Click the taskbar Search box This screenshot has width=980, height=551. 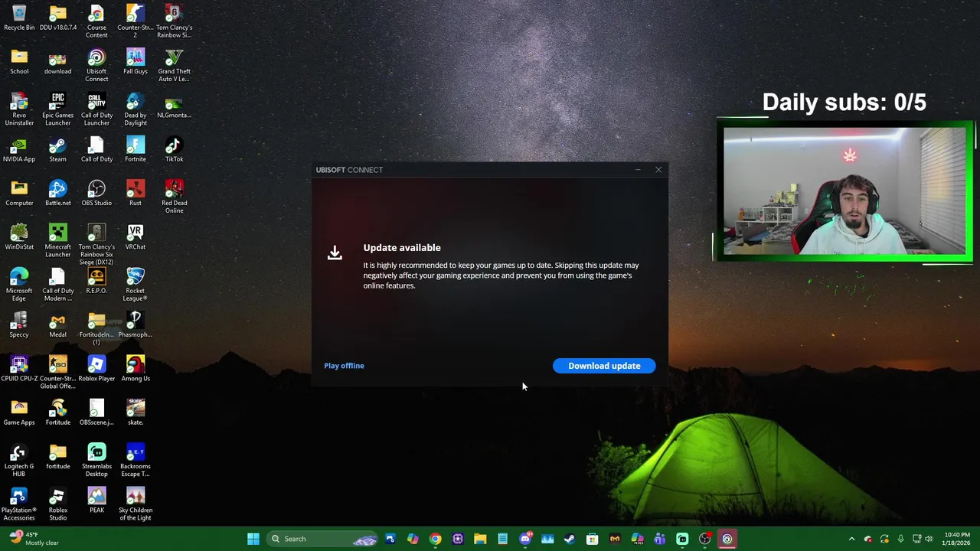[322, 539]
